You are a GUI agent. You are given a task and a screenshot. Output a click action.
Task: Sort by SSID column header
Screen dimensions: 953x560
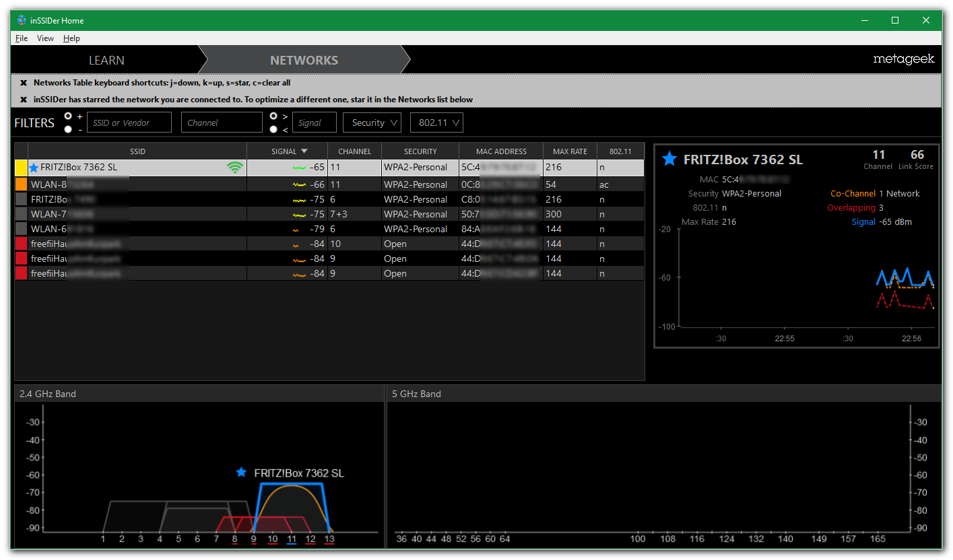[137, 151]
